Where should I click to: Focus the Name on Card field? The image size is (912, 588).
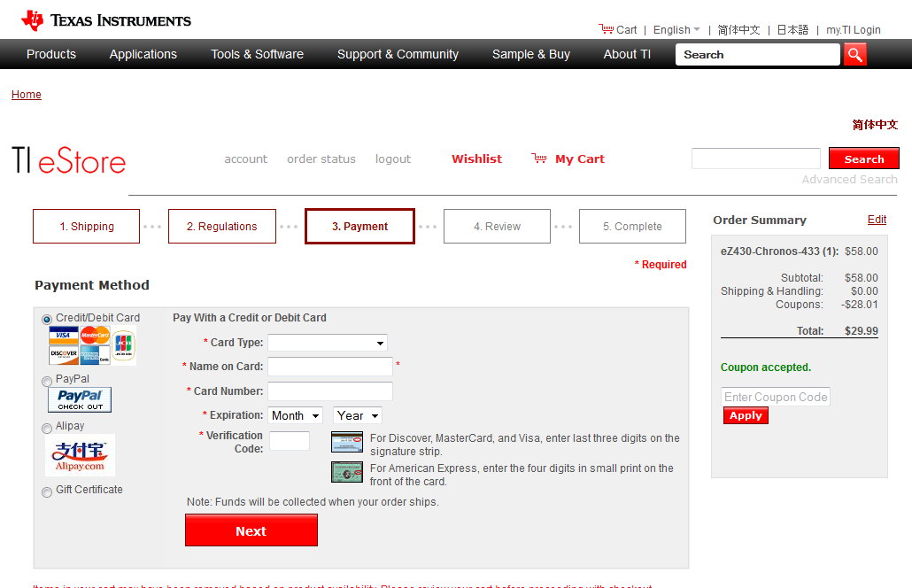coord(330,367)
